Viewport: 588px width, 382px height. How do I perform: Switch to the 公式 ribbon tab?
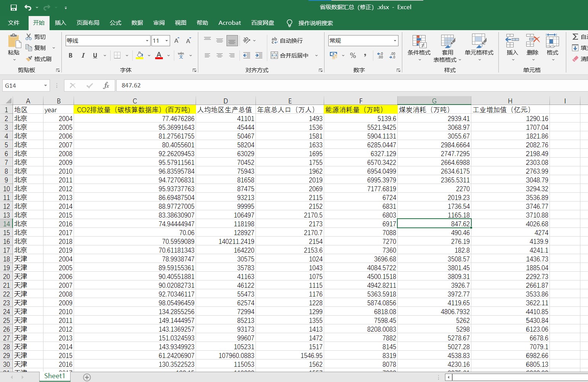[115, 23]
